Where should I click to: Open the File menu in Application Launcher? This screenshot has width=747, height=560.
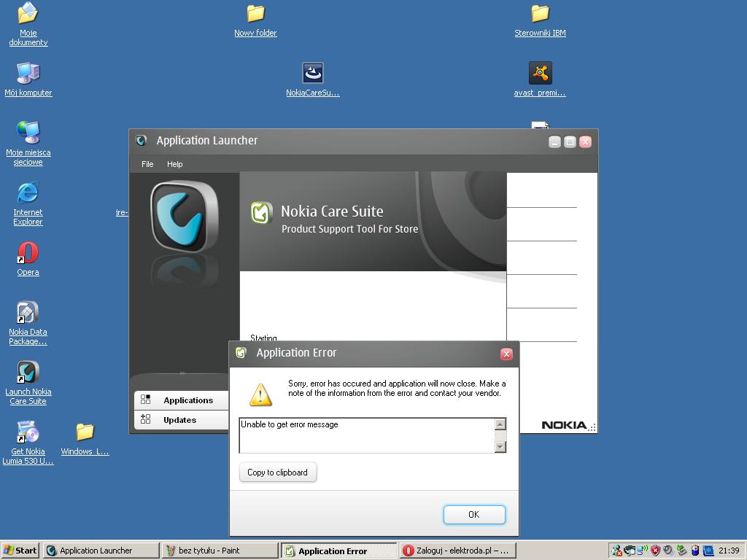[147, 164]
